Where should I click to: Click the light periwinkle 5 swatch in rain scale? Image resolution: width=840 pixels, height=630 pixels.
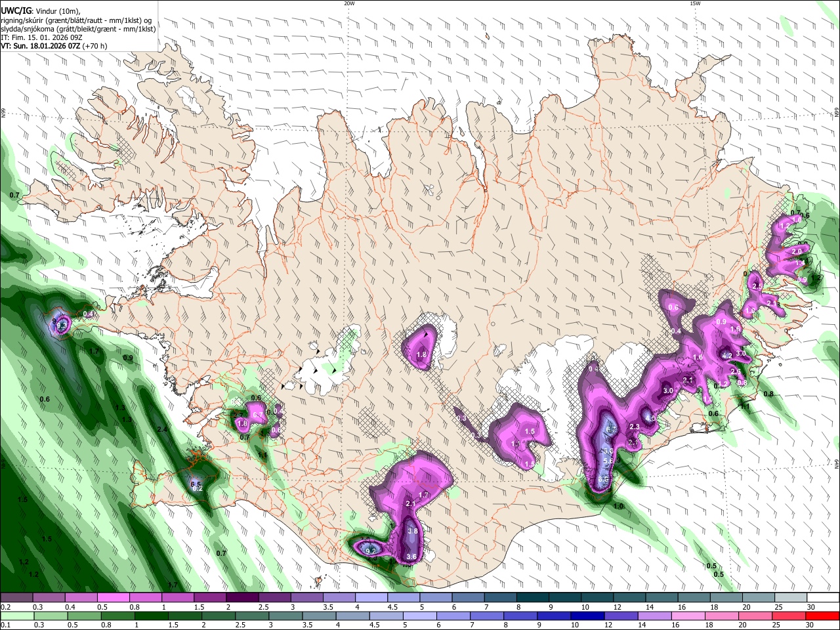click(x=420, y=616)
